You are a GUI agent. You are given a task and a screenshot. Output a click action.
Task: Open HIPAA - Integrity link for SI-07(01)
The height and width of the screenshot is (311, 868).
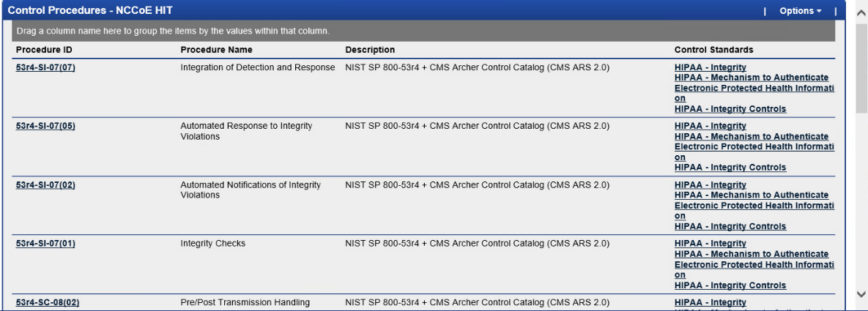[x=711, y=244]
